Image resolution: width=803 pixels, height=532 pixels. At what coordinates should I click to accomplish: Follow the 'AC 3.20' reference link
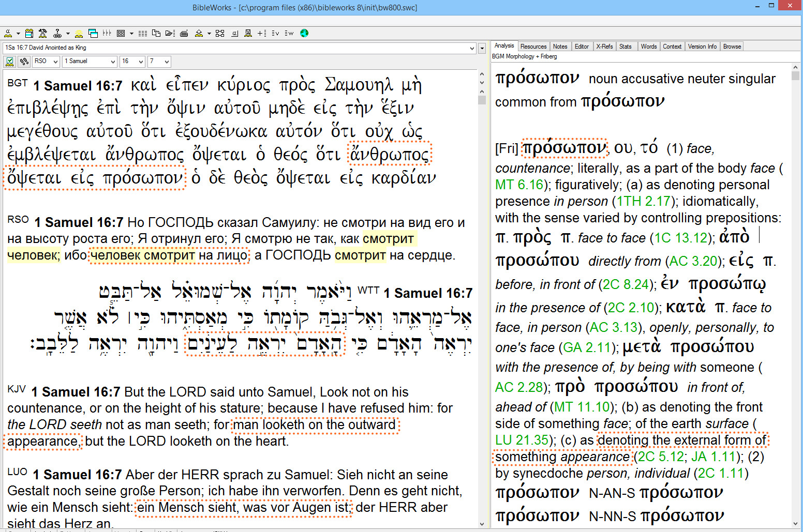point(694,261)
